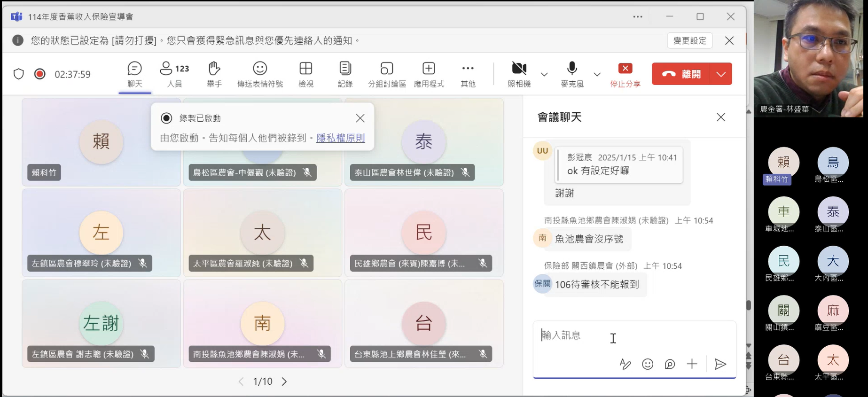Open the reactions (傳送表情符號) menu
The width and height of the screenshot is (868, 397).
click(260, 74)
